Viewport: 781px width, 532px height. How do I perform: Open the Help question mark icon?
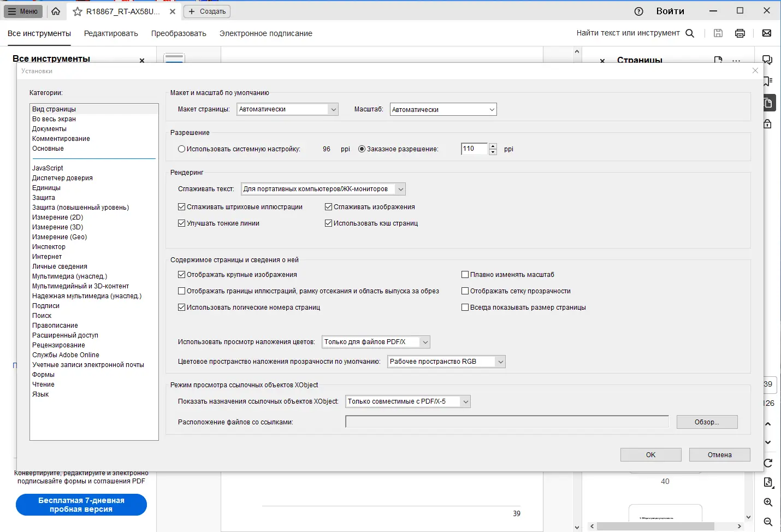pos(639,11)
